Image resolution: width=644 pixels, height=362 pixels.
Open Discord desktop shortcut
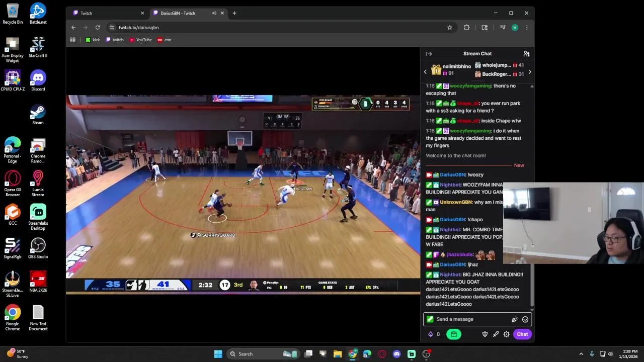[x=38, y=80]
